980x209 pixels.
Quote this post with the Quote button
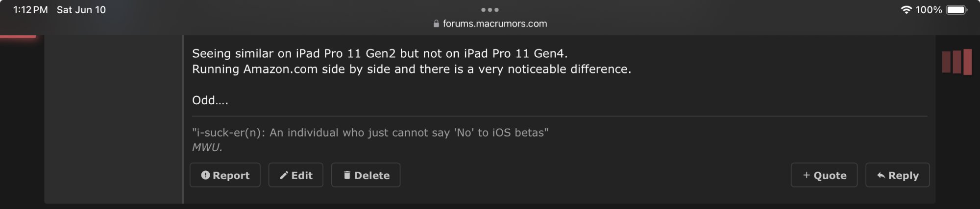824,175
